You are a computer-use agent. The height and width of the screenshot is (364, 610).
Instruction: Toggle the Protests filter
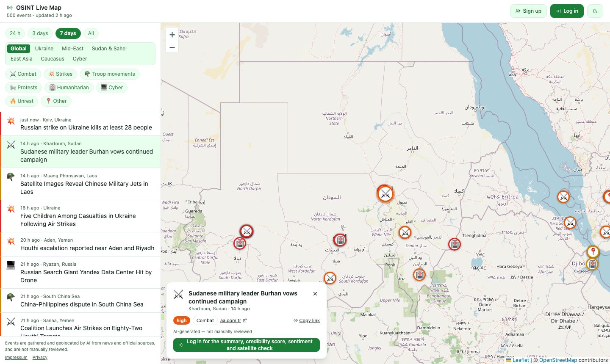click(x=24, y=88)
